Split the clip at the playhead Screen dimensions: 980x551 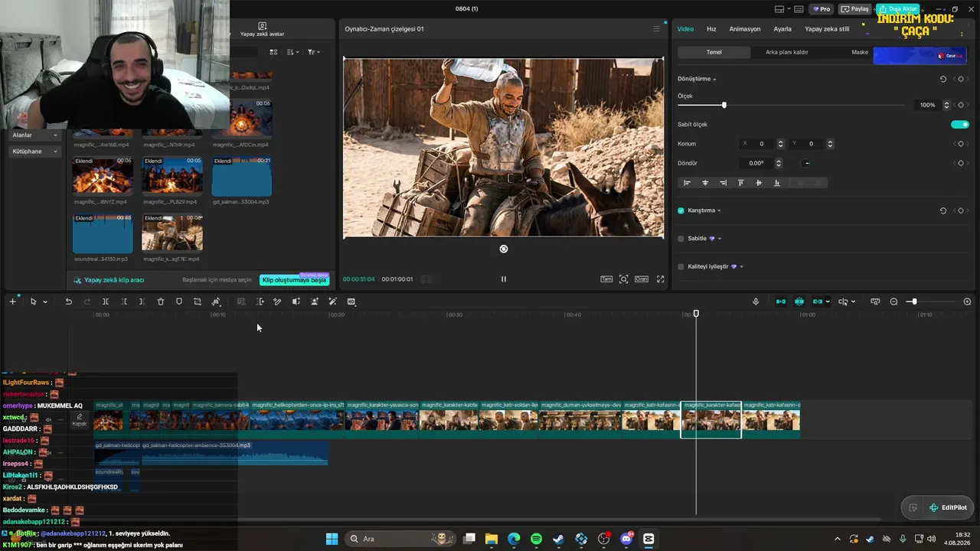click(x=106, y=302)
